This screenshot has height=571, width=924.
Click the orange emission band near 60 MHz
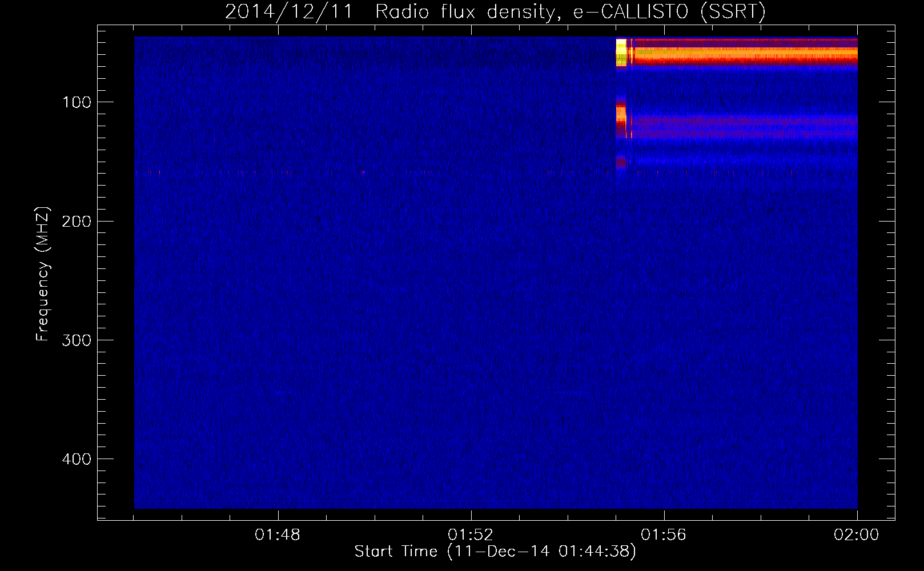745,54
